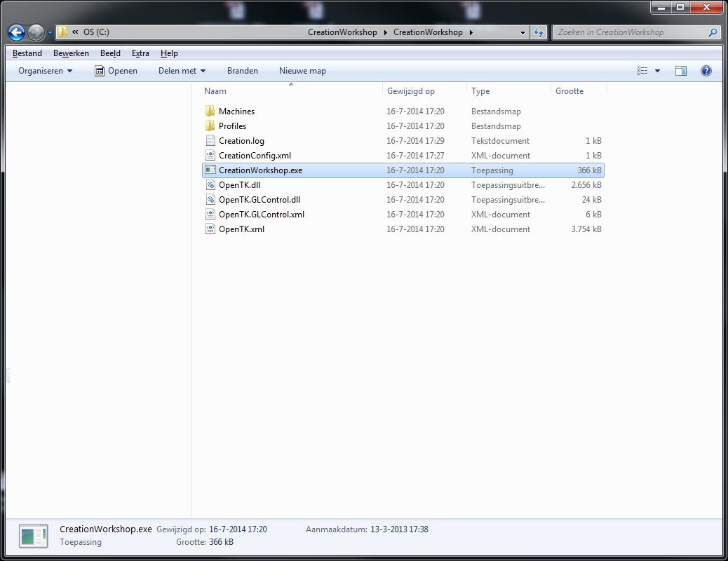Click the CreationWorkshop.exe application icon in list
Viewport: 728px width, 561px height.
[x=210, y=170]
